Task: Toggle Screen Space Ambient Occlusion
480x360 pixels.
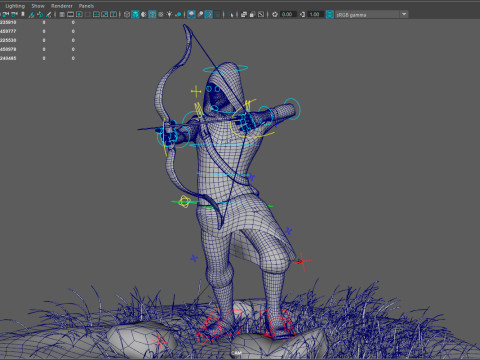Action: [x=191, y=14]
